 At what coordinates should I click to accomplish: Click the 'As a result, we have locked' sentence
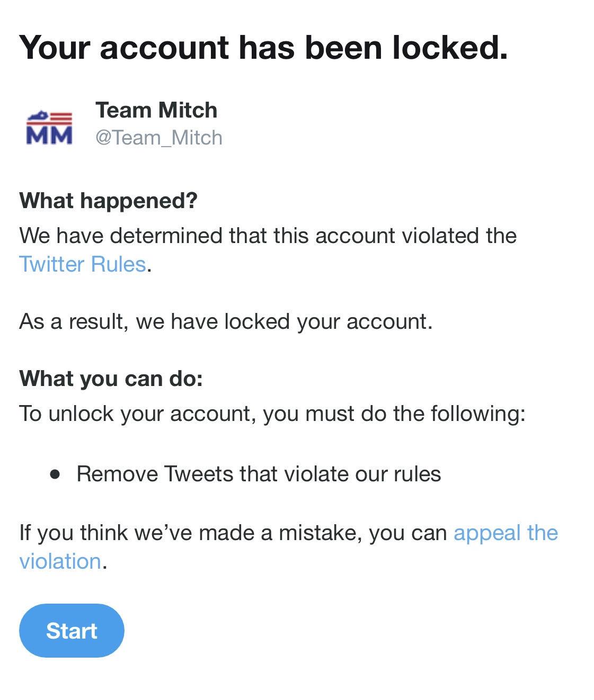click(x=226, y=321)
